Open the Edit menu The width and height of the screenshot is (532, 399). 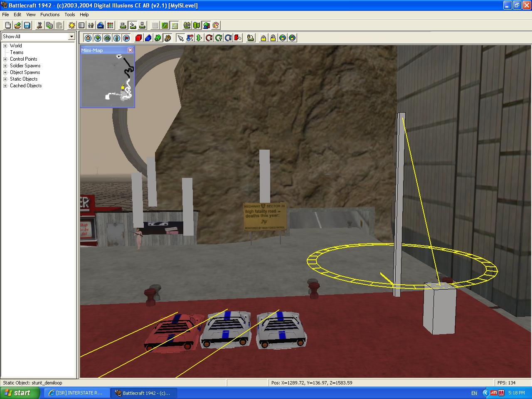[x=17, y=15]
